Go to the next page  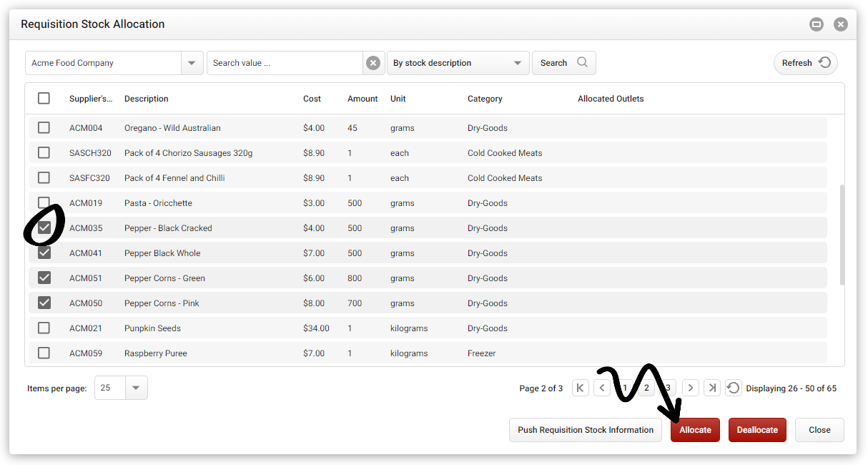pos(690,387)
